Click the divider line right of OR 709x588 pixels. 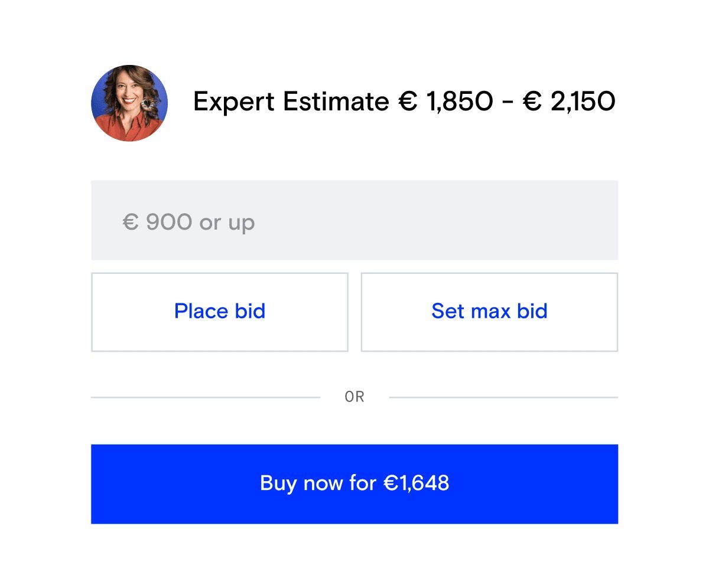[503, 397]
